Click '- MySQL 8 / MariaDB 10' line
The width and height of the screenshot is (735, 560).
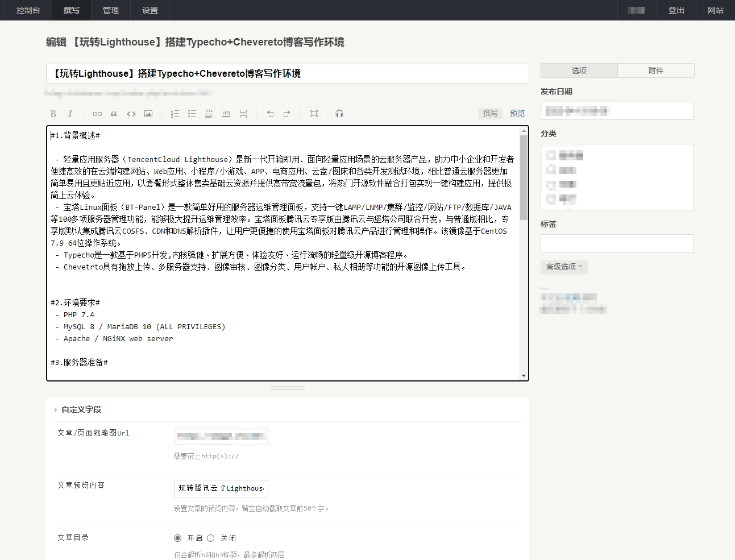[x=140, y=326]
